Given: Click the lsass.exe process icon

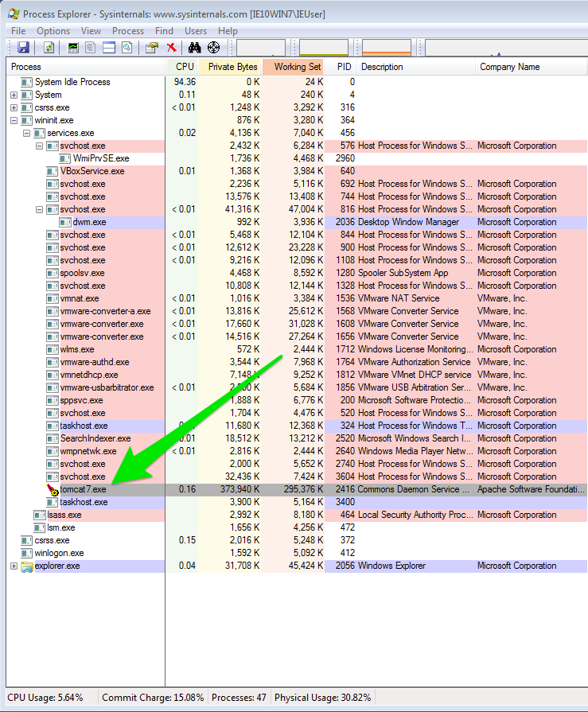Looking at the screenshot, I should (x=40, y=515).
